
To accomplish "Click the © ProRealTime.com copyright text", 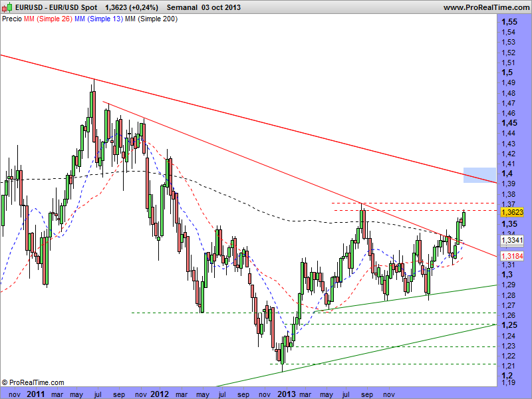I will coord(33,383).
